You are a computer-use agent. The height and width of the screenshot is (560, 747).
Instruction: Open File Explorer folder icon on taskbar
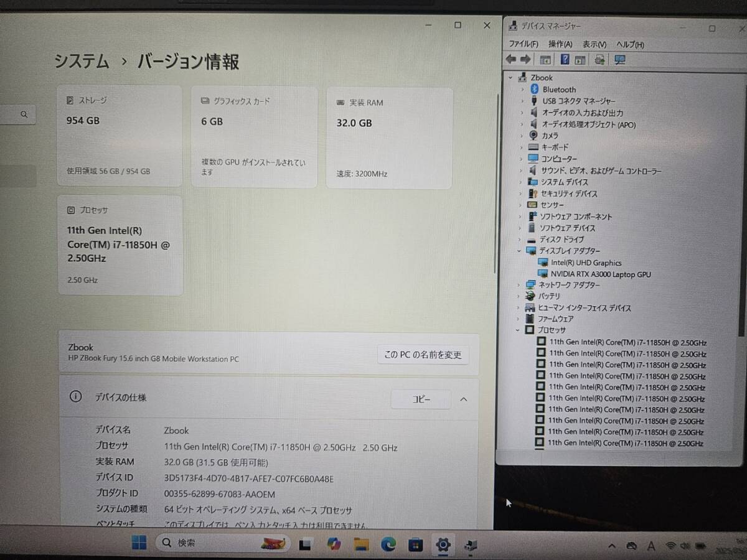click(361, 545)
